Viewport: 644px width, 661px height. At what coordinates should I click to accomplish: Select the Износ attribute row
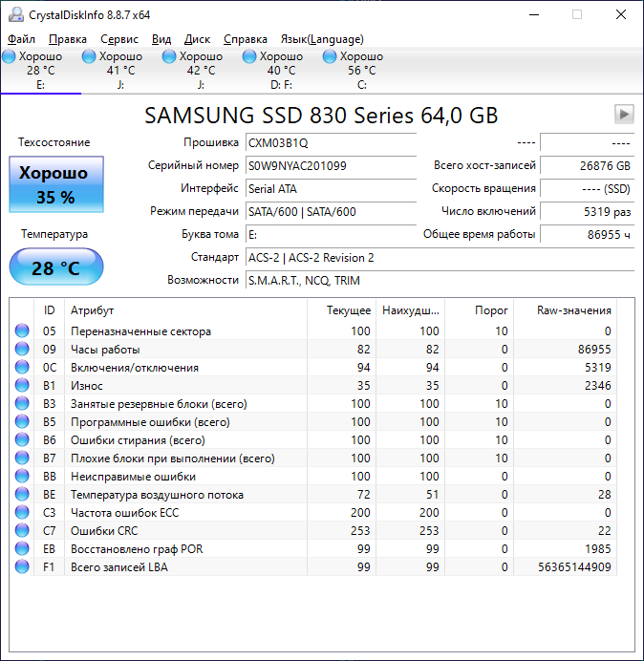point(313,385)
